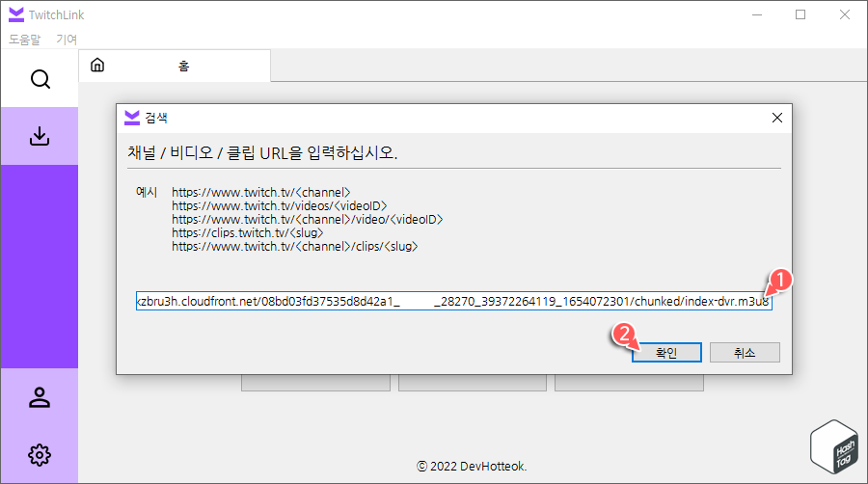Open the account person icon
The image size is (868, 484).
point(40,397)
